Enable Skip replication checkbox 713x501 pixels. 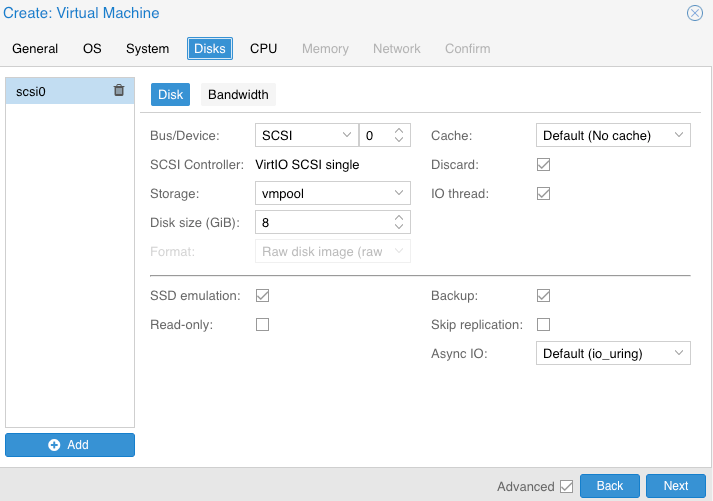point(543,325)
